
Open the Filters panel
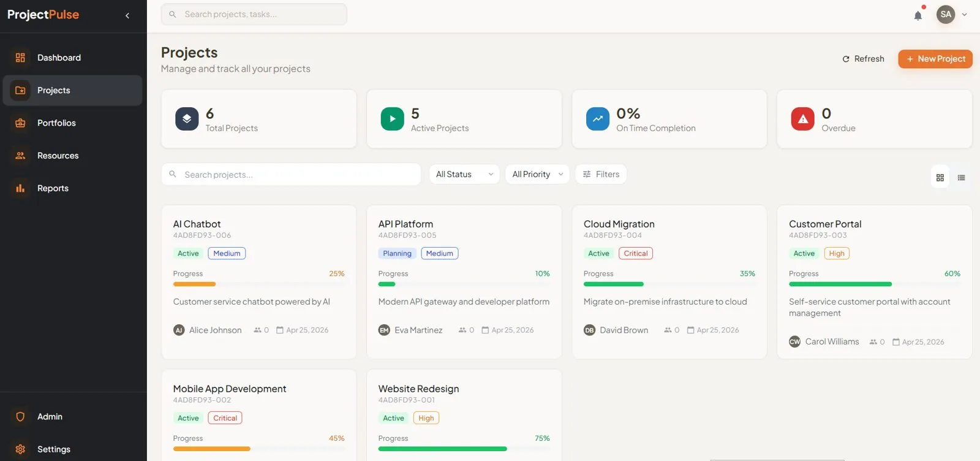pos(601,174)
